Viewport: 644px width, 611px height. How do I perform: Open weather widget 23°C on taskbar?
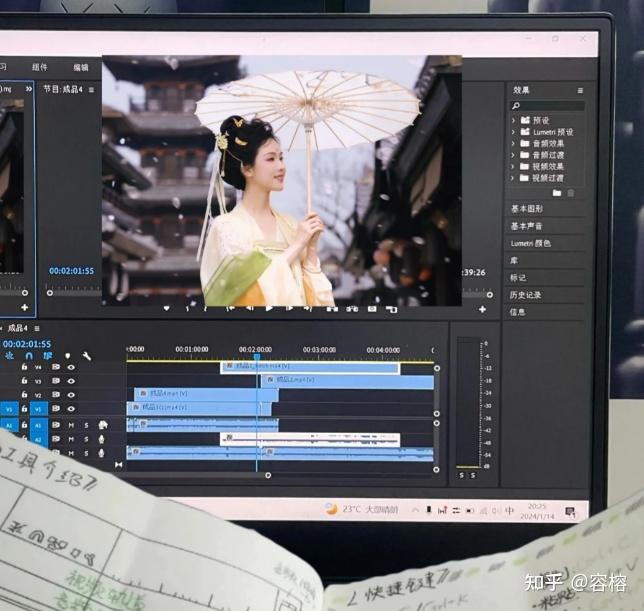[361, 510]
